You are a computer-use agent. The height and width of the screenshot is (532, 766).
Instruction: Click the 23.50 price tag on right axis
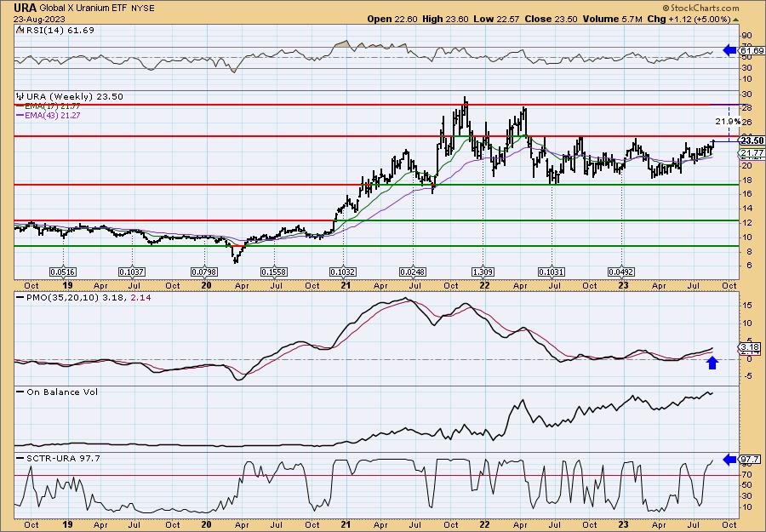(x=752, y=140)
